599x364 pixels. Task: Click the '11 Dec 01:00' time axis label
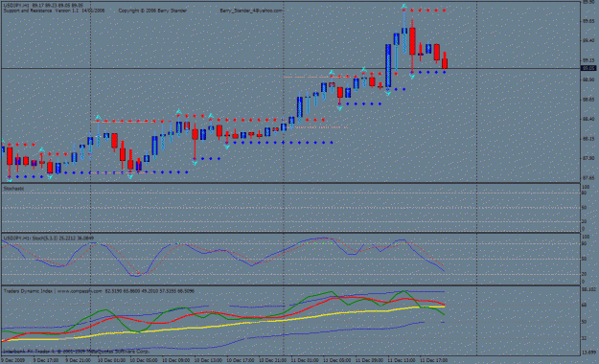pyautogui.click(x=305, y=360)
